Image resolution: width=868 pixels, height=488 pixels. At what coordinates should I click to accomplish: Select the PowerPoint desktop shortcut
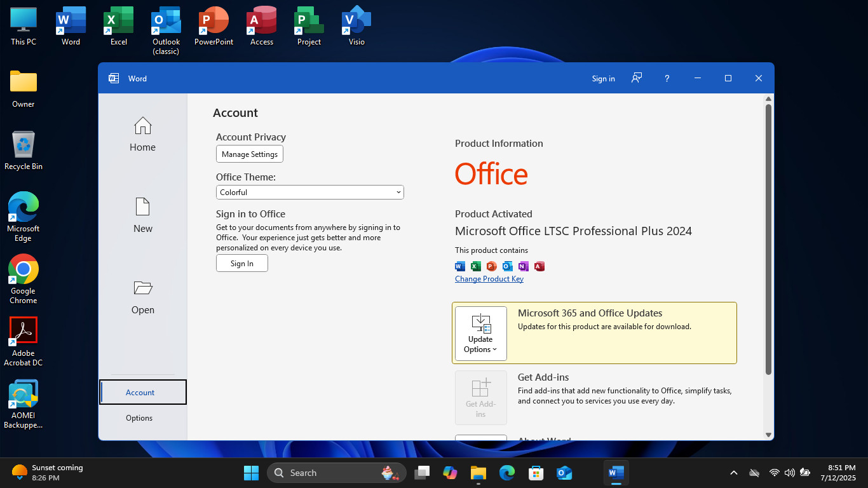click(214, 26)
